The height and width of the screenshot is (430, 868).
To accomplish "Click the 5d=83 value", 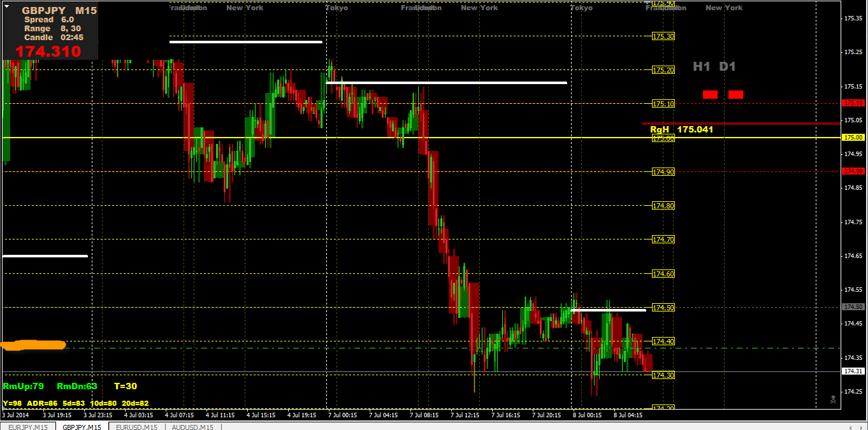I will pyautogui.click(x=73, y=403).
